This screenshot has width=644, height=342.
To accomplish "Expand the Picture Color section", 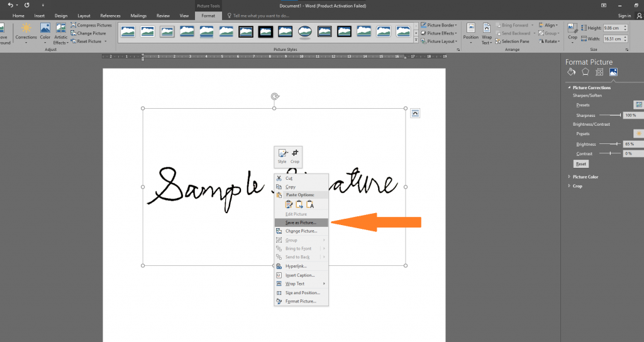I will pyautogui.click(x=585, y=177).
